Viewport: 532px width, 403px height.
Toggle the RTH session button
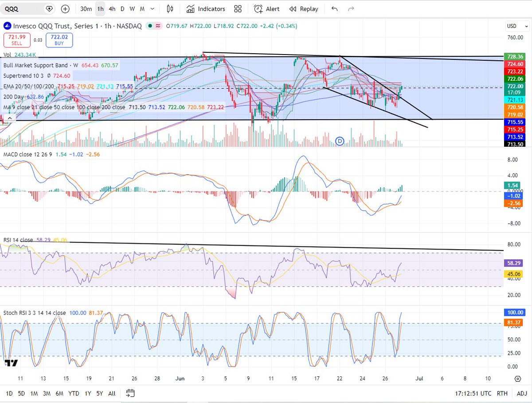(x=502, y=393)
